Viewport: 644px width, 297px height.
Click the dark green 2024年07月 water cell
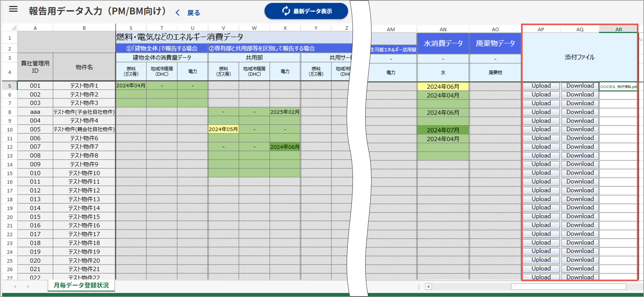443,130
